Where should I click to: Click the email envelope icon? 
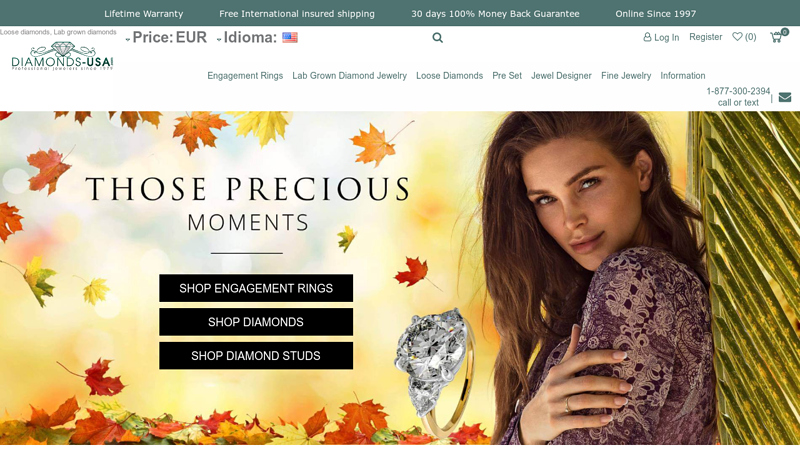pos(785,97)
